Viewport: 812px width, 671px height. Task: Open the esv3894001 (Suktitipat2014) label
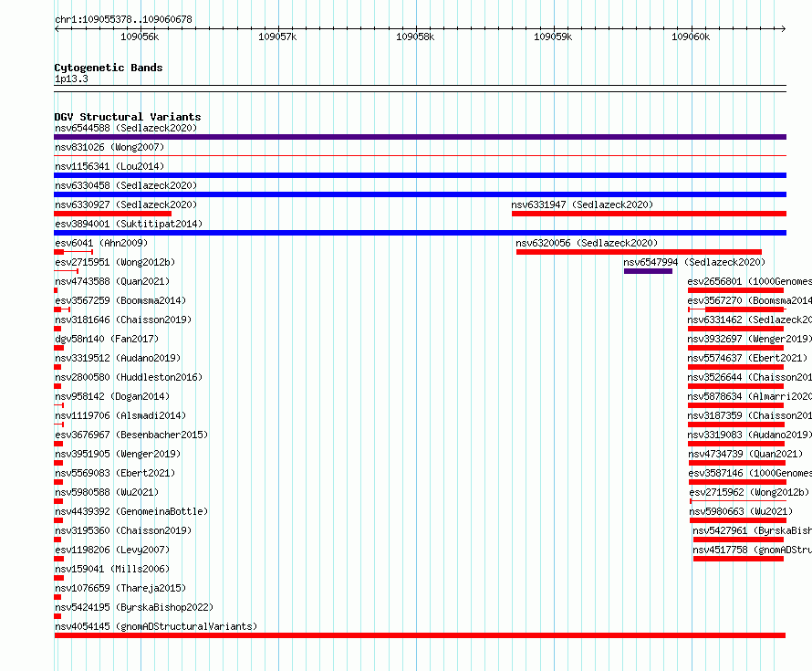point(129,224)
